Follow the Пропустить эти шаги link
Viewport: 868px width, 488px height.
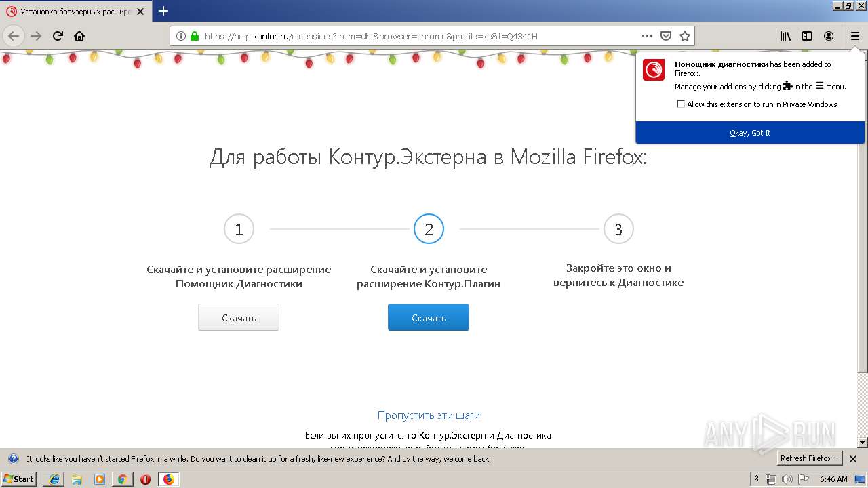429,415
